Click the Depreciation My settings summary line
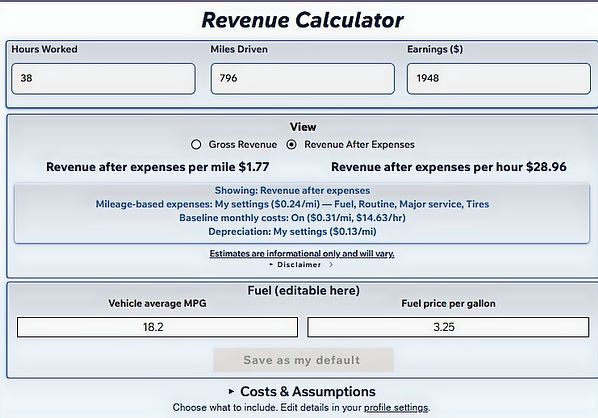598x418 pixels. click(x=292, y=232)
